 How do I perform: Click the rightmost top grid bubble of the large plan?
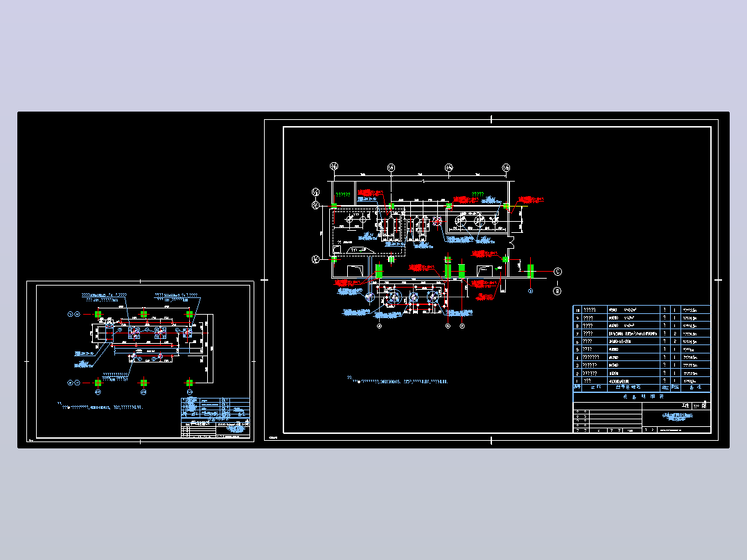(506, 168)
